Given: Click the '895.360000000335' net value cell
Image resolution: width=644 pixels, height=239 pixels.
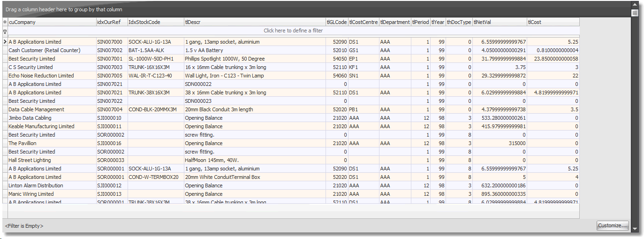Looking at the screenshot, I should [x=500, y=194].
